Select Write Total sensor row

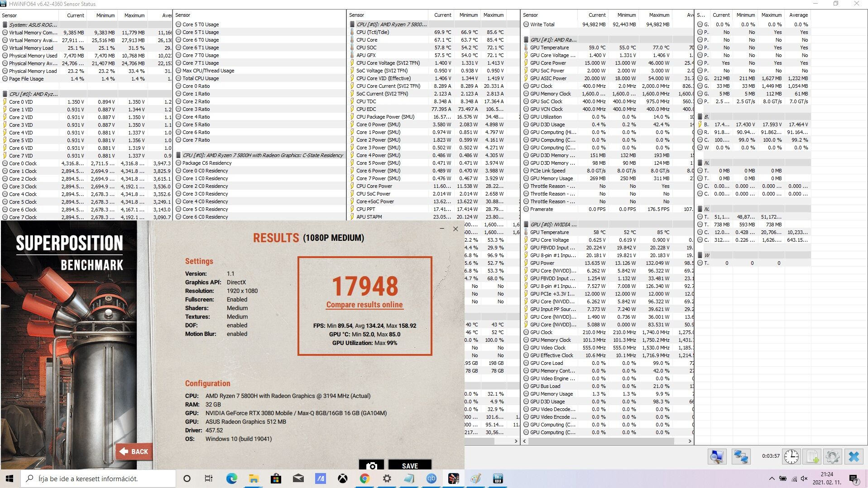click(x=608, y=24)
